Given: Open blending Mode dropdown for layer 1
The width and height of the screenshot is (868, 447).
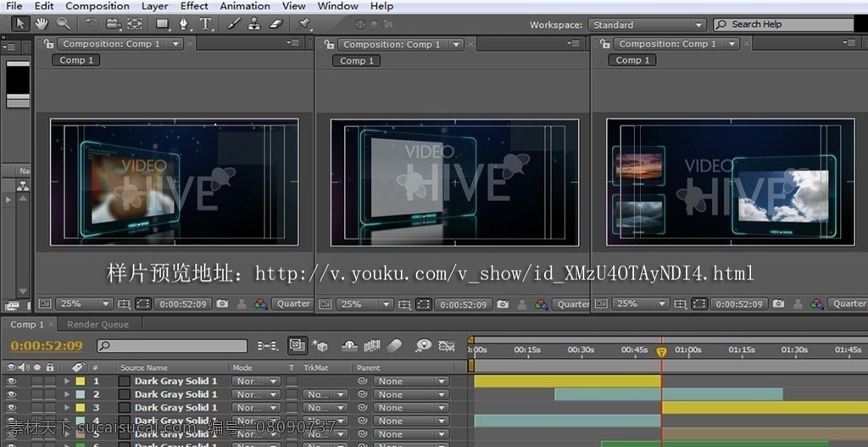Looking at the screenshot, I should [256, 381].
